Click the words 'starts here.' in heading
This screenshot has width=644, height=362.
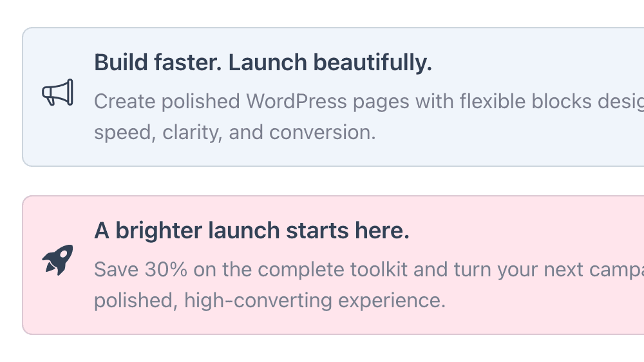click(348, 231)
